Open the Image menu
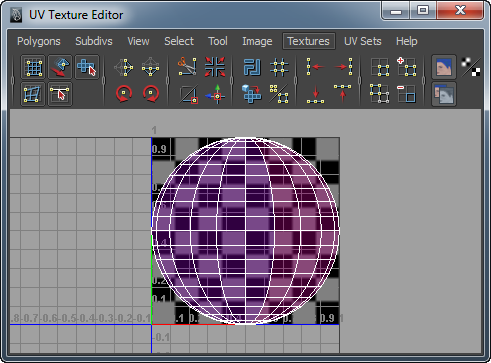491x363 pixels. coord(257,41)
